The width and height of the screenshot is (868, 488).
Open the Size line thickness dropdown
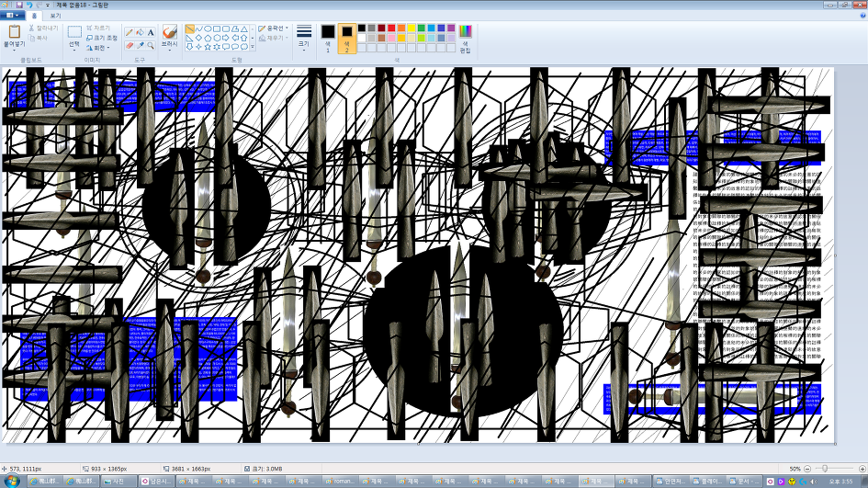tap(303, 38)
